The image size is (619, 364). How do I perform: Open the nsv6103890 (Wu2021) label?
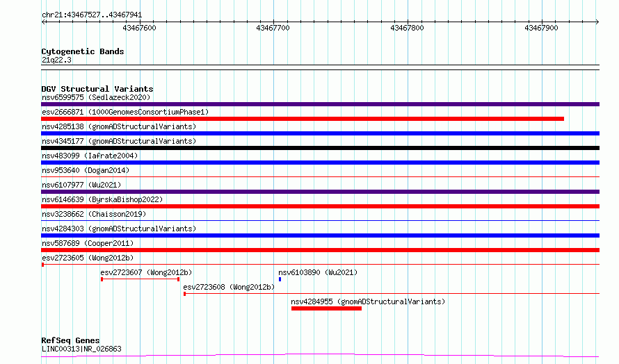click(318, 272)
